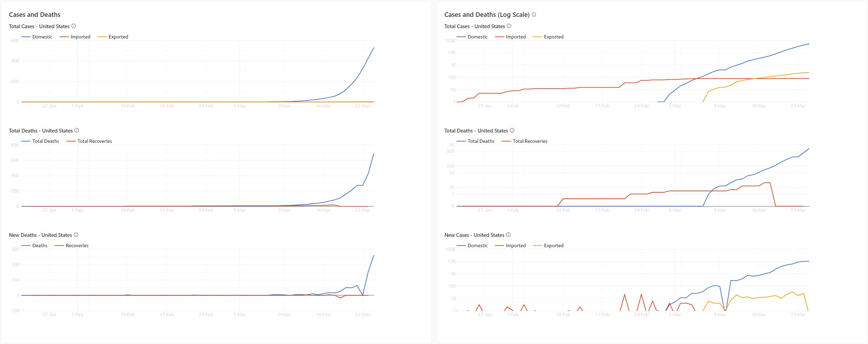Hide Imported series in linear Total Cases chart
Viewport: 868px width, 344px height.
pos(80,37)
